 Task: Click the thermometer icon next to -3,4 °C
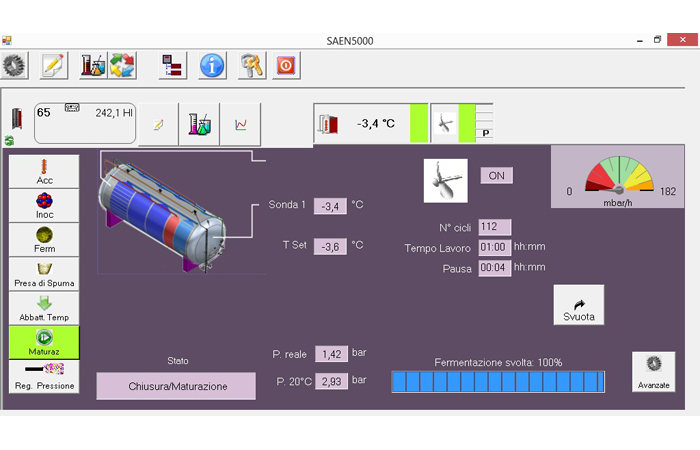click(x=329, y=124)
